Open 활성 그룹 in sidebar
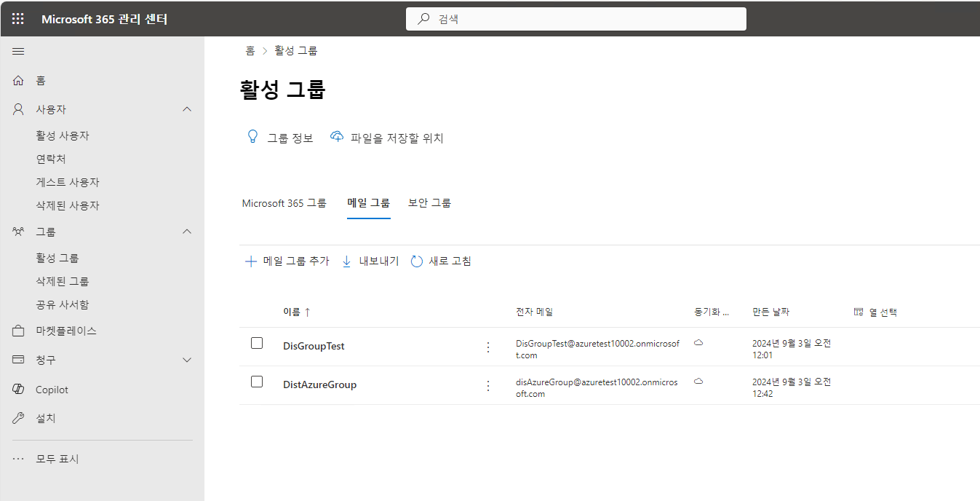Viewport: 980px width, 501px height. [57, 258]
